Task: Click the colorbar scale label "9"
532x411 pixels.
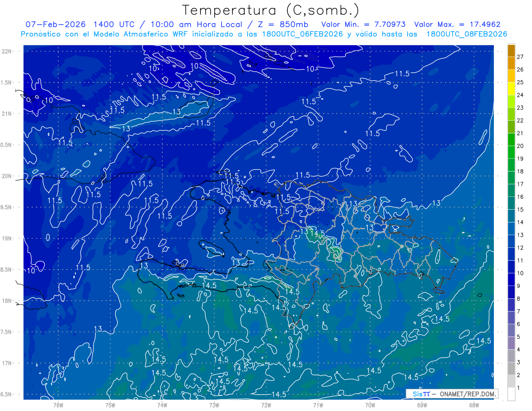Action: point(519,286)
